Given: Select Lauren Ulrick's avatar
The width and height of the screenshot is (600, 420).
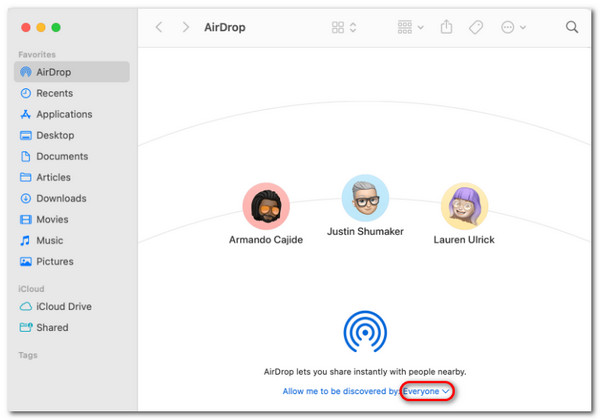Looking at the screenshot, I should pos(464,206).
